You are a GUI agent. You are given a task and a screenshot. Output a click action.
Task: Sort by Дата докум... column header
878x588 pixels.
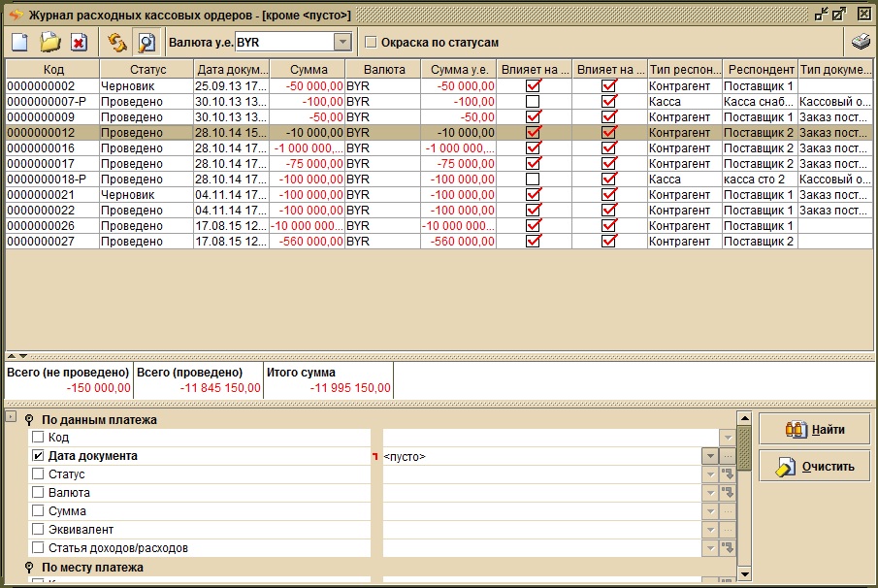(232, 70)
